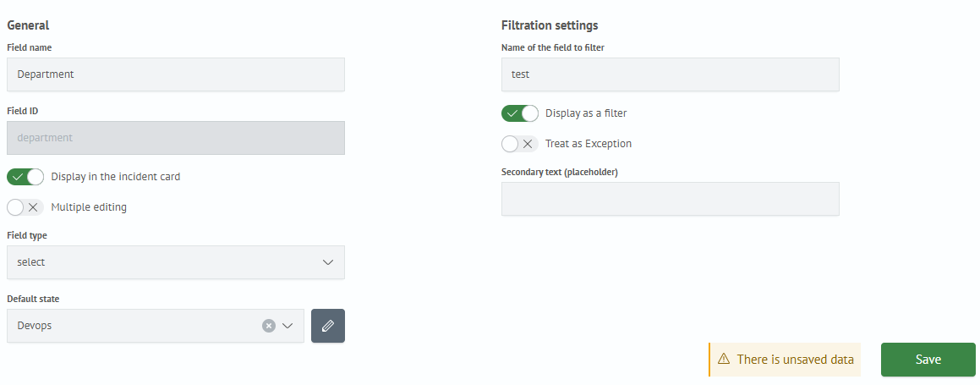Click the pencil edit icon beside Default state
The width and height of the screenshot is (980, 385).
(x=328, y=326)
